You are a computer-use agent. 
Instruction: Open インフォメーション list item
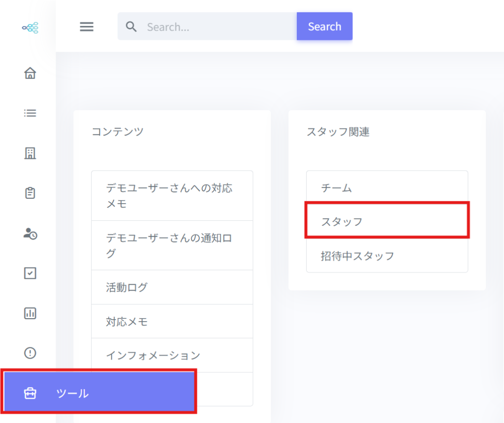pyautogui.click(x=172, y=355)
